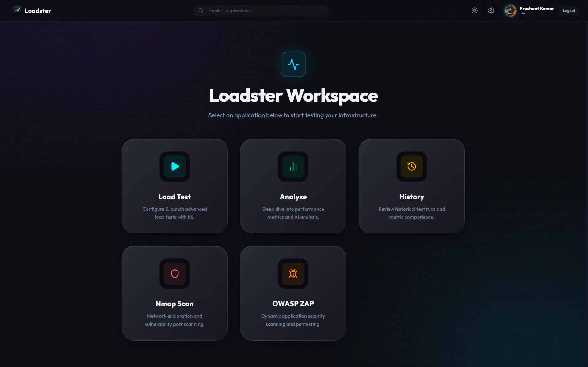This screenshot has height=367, width=588.
Task: Click 'Review historical test runs' description
Action: click(x=412, y=213)
